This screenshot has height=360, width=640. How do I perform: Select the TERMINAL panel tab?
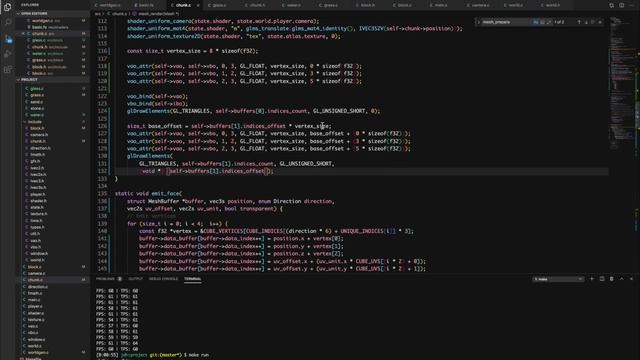[x=193, y=279]
